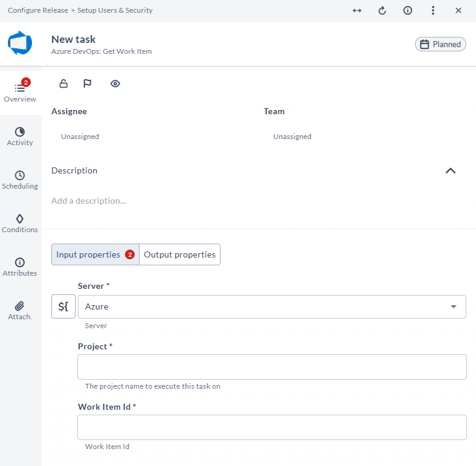The height and width of the screenshot is (466, 476).
Task: Toggle the eye watch icon
Action: tap(115, 83)
